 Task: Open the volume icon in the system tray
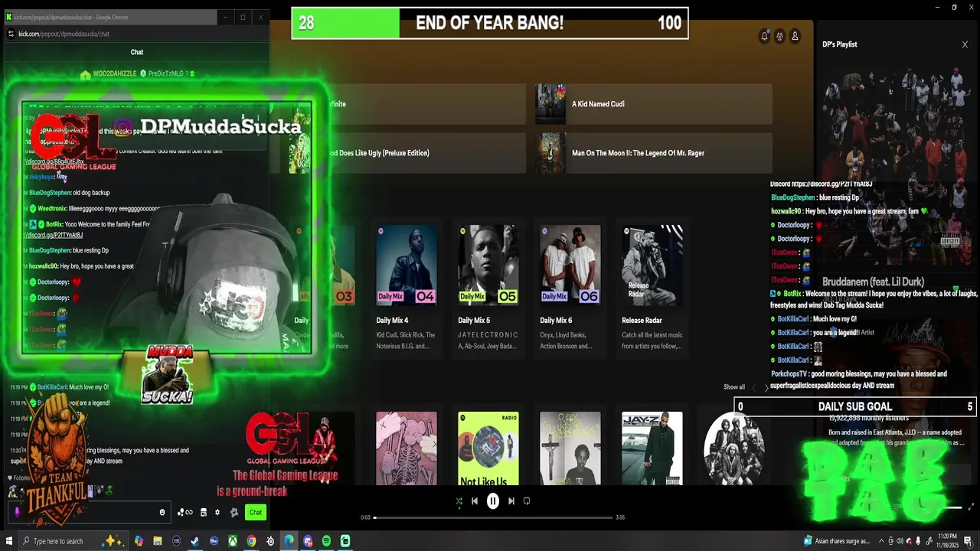(900, 541)
